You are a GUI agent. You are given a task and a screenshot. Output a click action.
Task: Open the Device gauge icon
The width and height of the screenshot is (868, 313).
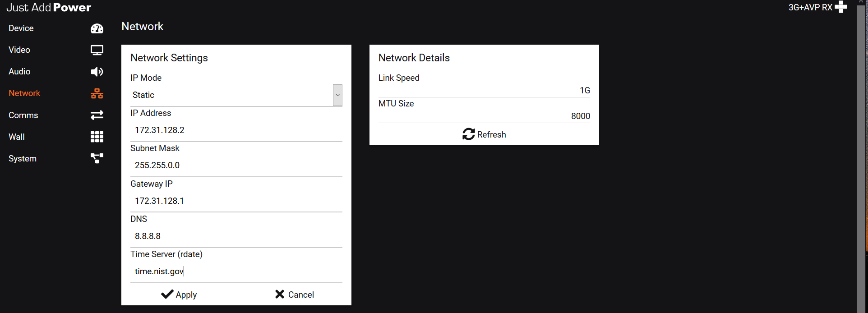[97, 28]
